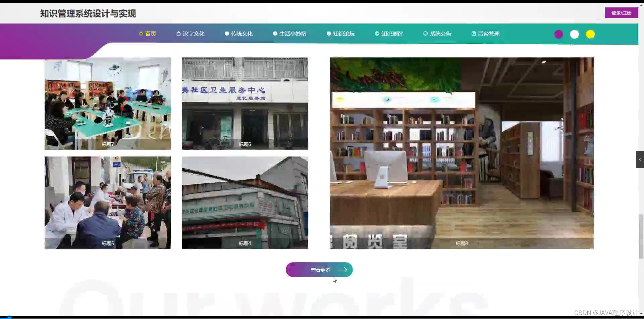Click the 标题6 caption text
Screen dimensions: 644x319
tap(245, 144)
